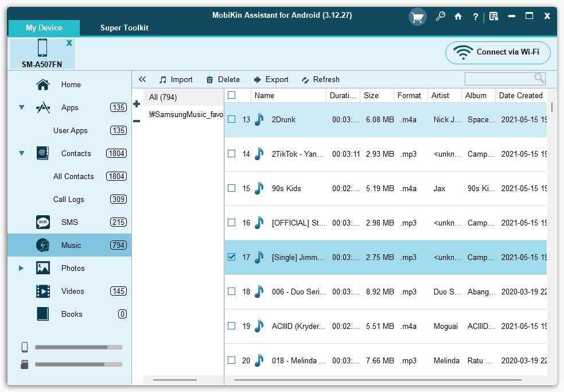The height and width of the screenshot is (392, 564).
Task: Click the search magnifier icon
Action: (539, 78)
